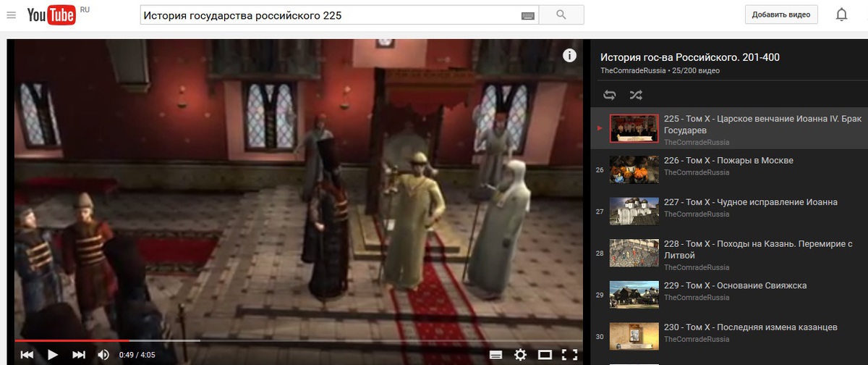
Task: Mute the video volume
Action: pos(103,355)
